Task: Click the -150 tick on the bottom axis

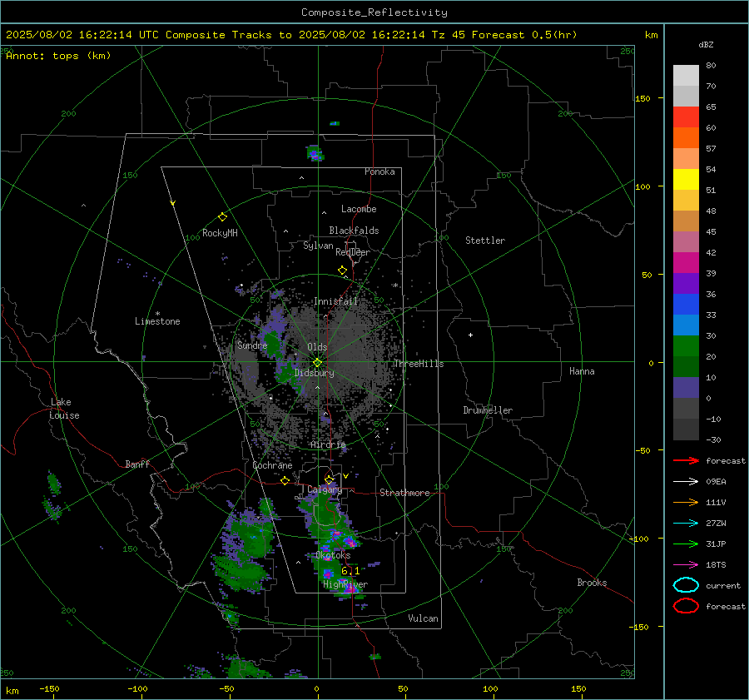Action: tap(49, 688)
